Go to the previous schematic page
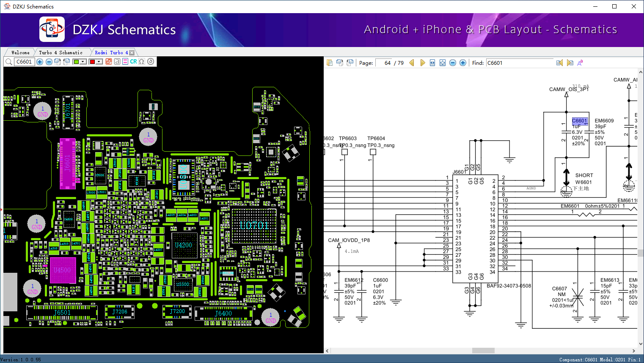 (x=412, y=63)
